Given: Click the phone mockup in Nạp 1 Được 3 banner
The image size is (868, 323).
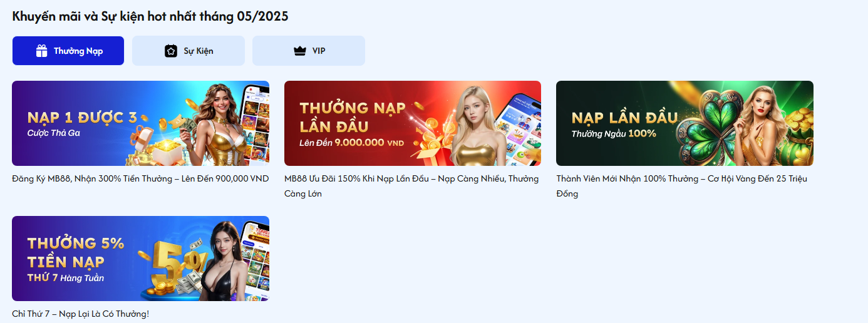Looking at the screenshot, I should [254, 122].
